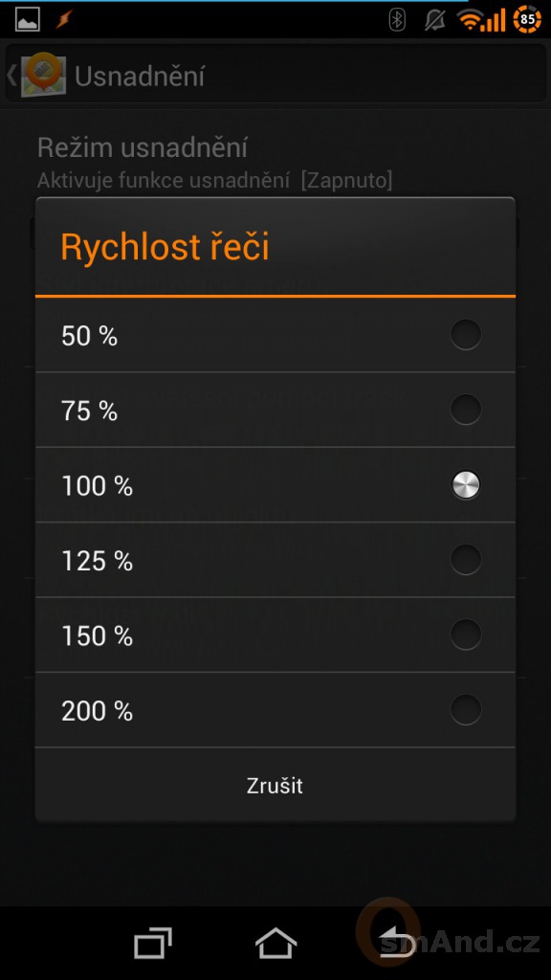This screenshot has height=980, width=551.
Task: Tap the picture notification icon
Action: pos(28,19)
